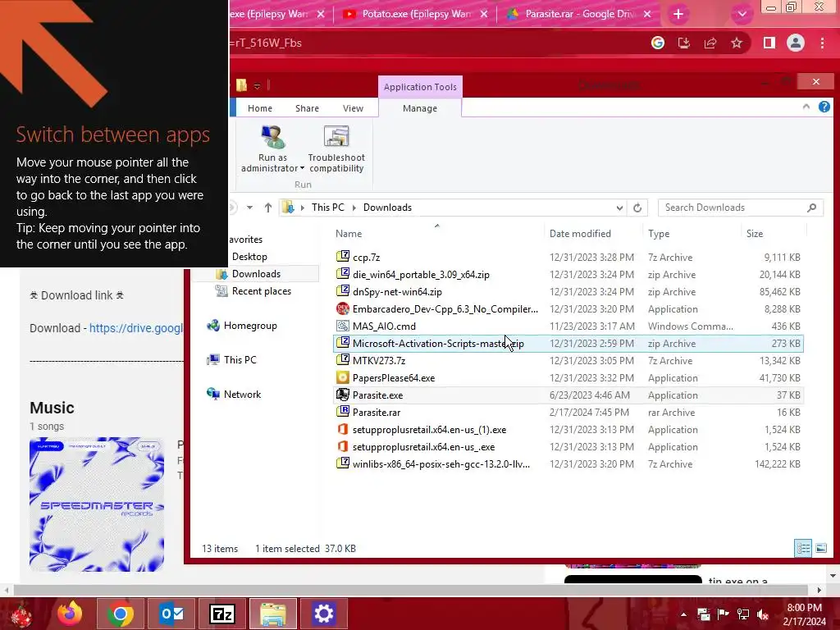
Task: Open Chrome profile avatar
Action: pos(796,43)
